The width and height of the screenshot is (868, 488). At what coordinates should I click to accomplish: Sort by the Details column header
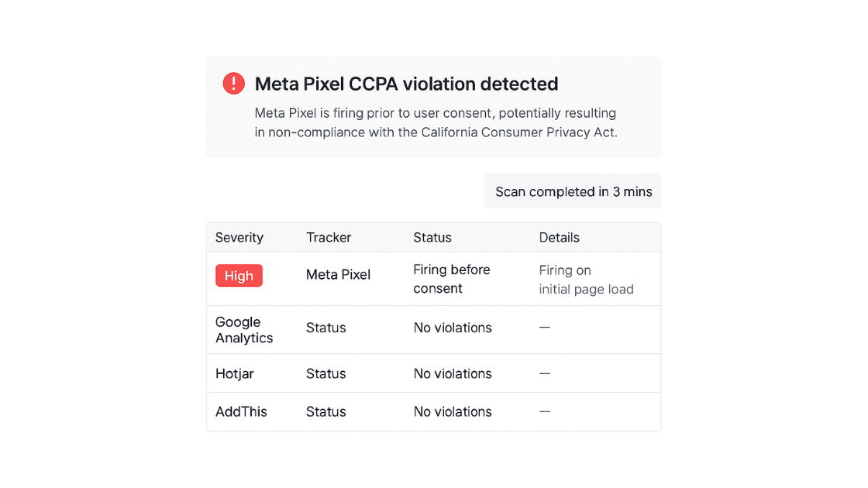pos(560,237)
